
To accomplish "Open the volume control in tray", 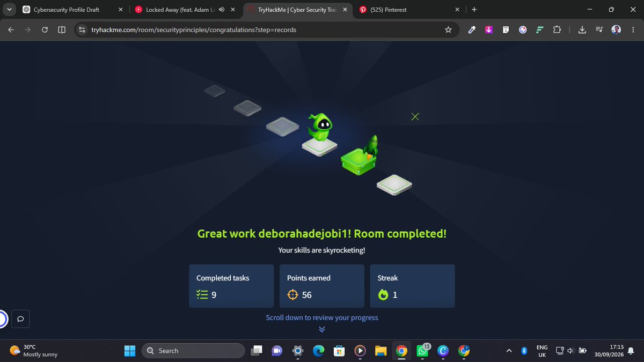I will [x=570, y=351].
